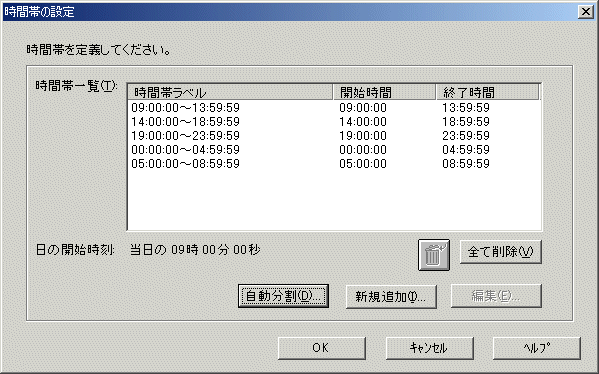Click end time cell 13:59:59
The width and height of the screenshot is (599, 374).
pos(466,108)
